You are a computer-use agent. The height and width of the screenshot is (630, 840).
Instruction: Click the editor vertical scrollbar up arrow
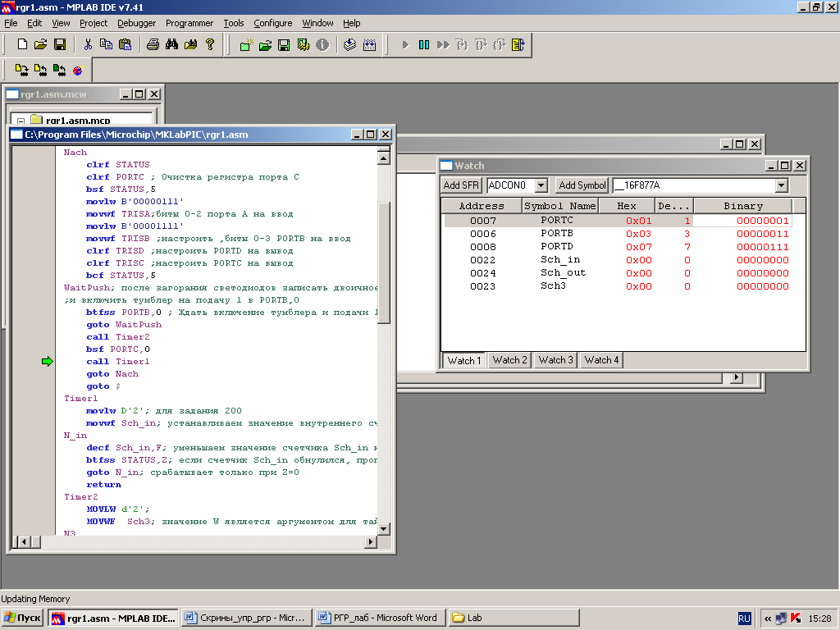pos(384,158)
